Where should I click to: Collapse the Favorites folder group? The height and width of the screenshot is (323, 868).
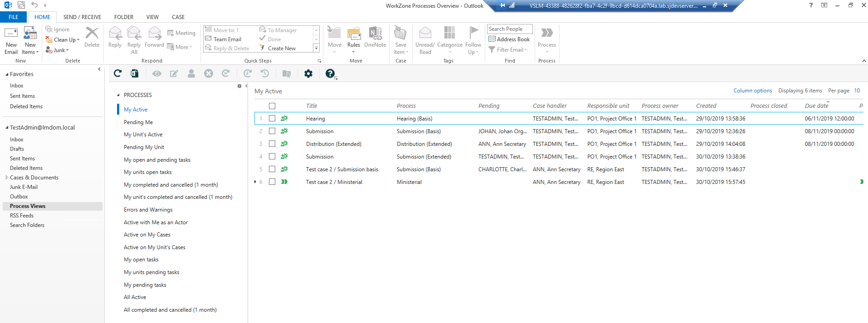pos(7,74)
